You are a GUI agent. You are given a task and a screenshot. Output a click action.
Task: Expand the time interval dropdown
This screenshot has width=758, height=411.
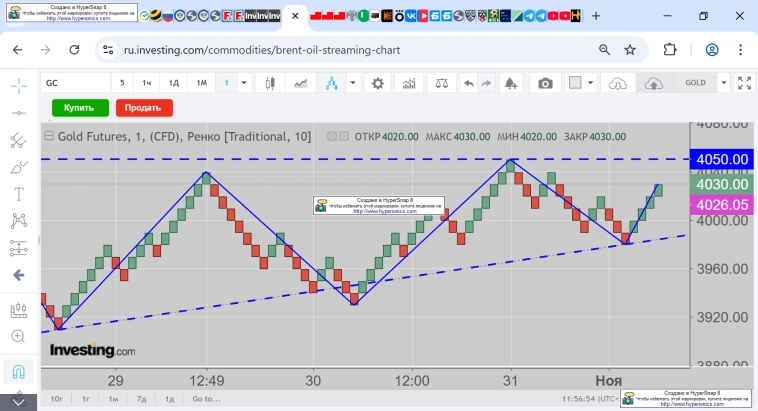click(x=244, y=83)
